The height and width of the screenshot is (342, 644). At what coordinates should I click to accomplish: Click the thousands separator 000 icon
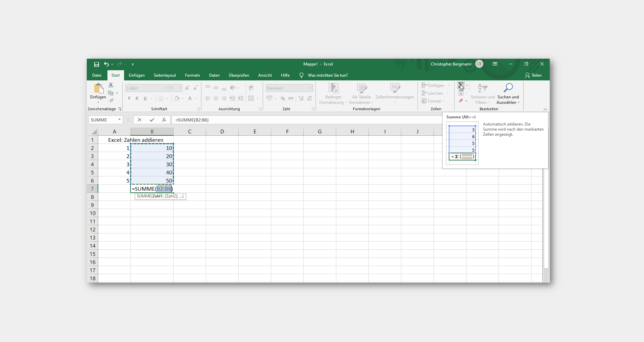click(291, 98)
